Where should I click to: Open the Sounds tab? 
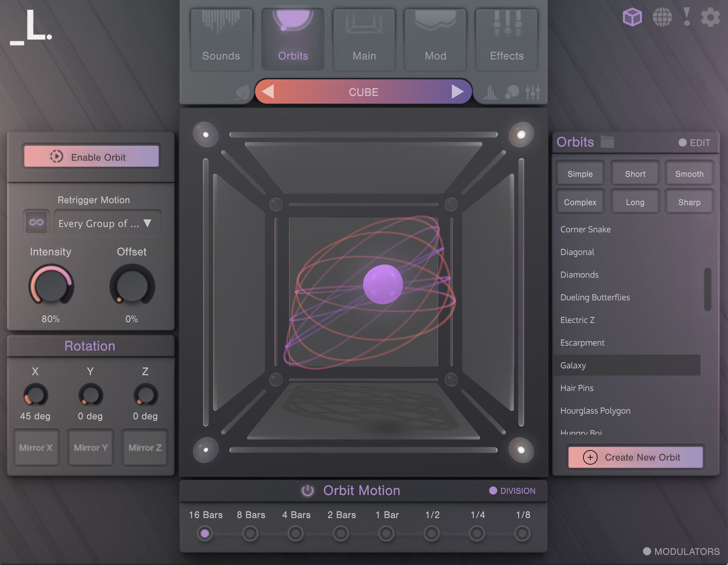click(x=221, y=40)
